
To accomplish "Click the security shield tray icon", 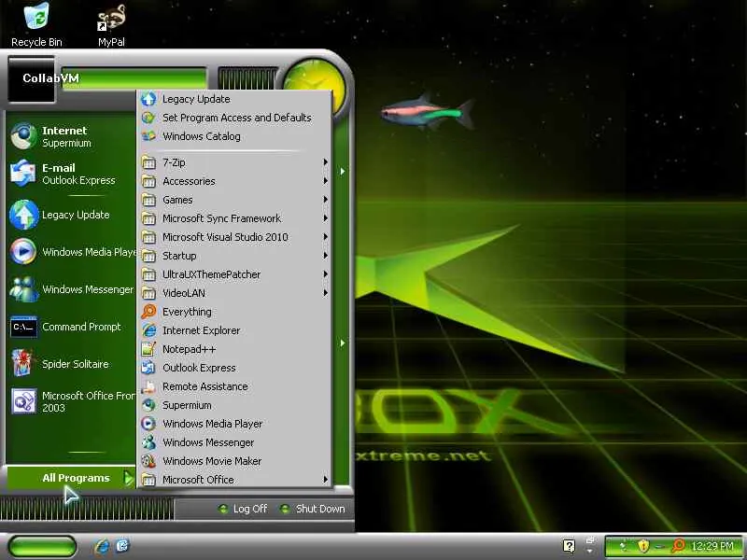I will tap(643, 546).
